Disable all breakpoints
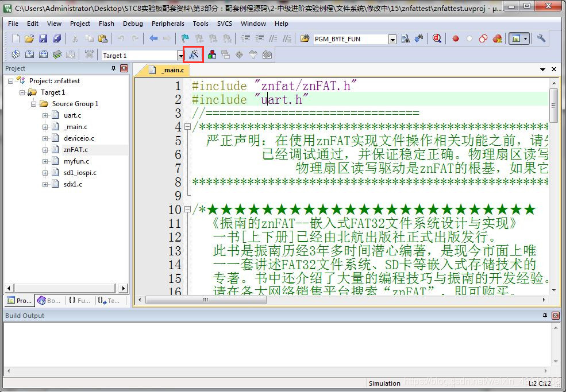 click(483, 38)
